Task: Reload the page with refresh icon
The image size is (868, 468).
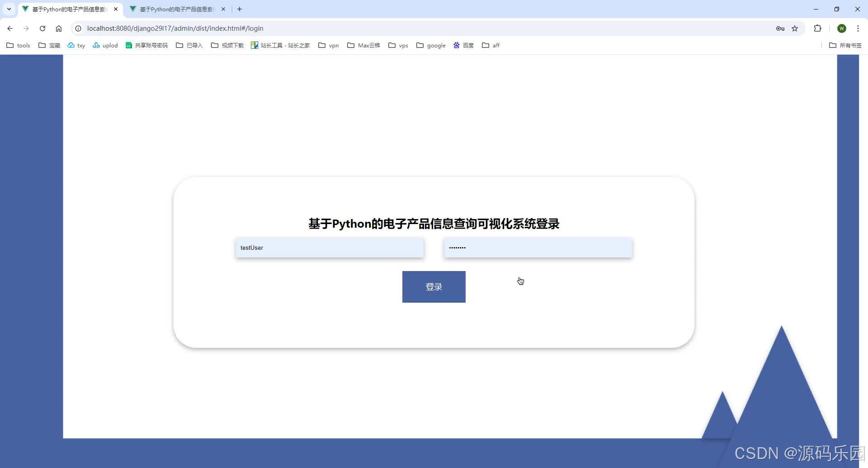Action: click(42, 28)
